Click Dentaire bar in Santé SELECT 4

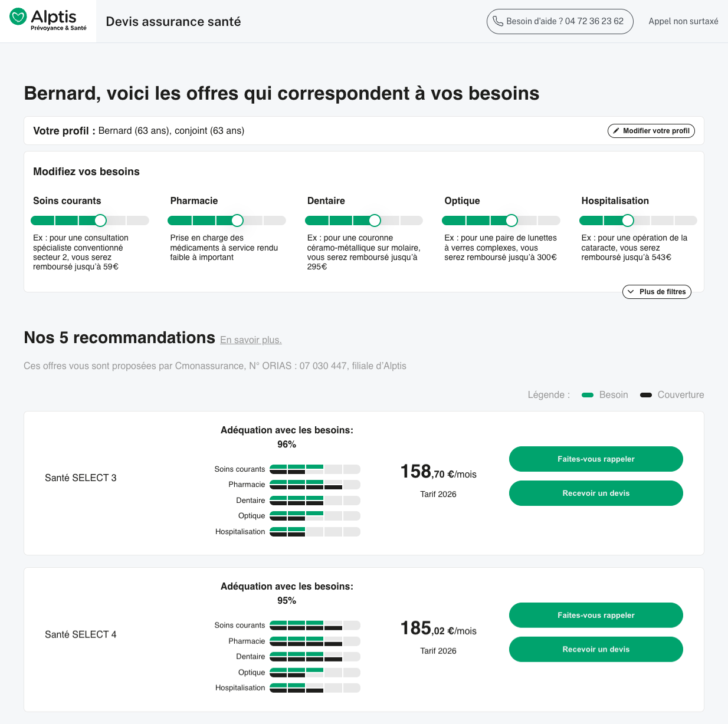315,657
